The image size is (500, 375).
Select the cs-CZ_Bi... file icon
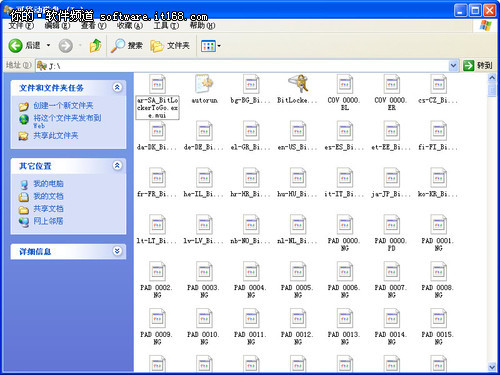click(x=438, y=84)
